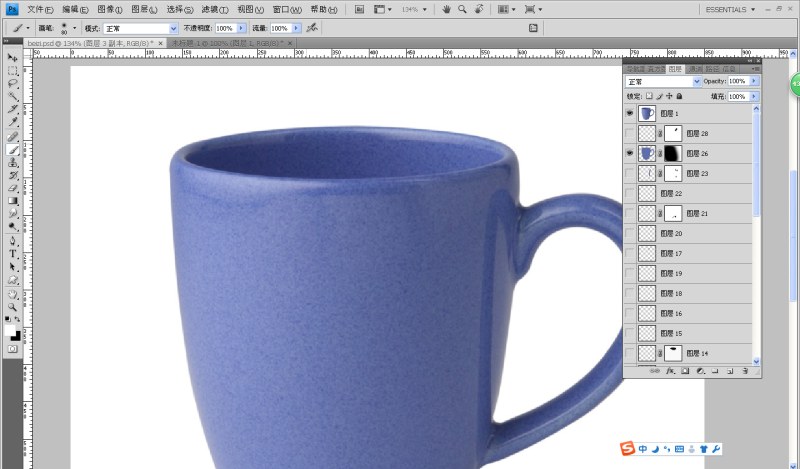Screen dimensions: 800x469
Task: Click Zoom tool in application bar
Action: pos(462,9)
